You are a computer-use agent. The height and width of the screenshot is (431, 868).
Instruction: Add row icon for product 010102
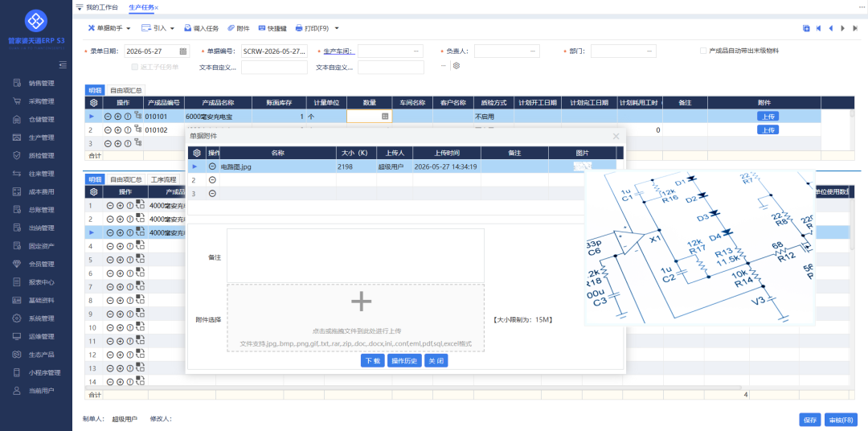pos(118,129)
